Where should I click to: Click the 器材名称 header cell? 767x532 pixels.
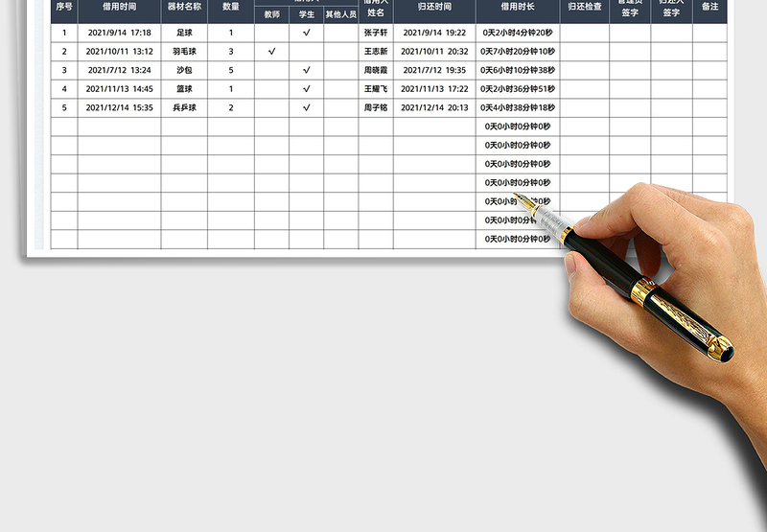[184, 7]
